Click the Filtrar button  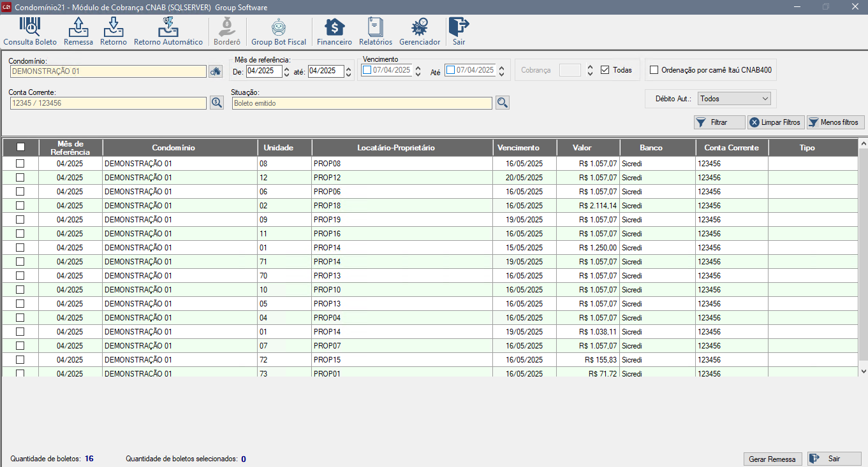pos(719,122)
